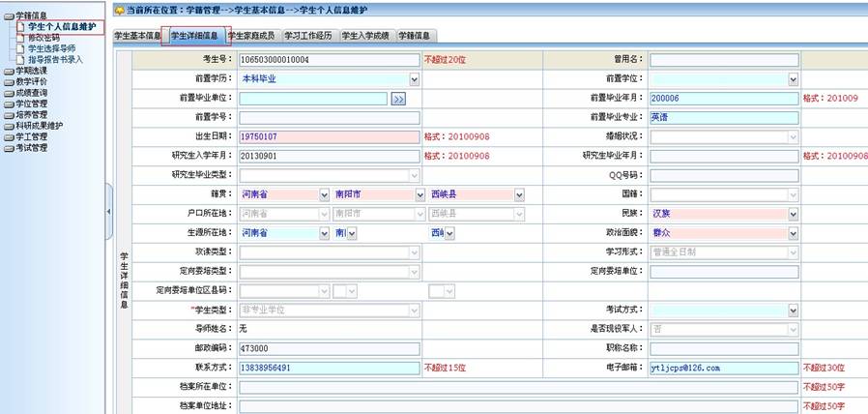Click the >> lookup button beside 前置毕业单位

point(398,99)
